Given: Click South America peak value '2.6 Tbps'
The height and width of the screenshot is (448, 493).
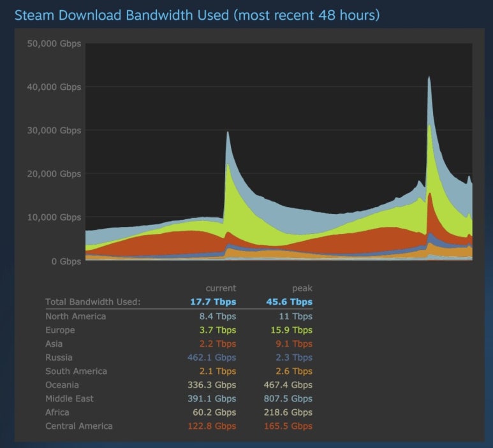Looking at the screenshot, I should pyautogui.click(x=294, y=371).
